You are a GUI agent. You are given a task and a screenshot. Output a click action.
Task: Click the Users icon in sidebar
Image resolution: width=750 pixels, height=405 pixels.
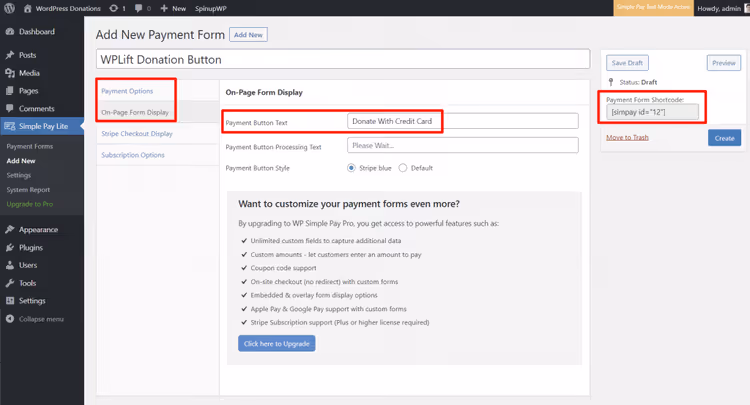pyautogui.click(x=10, y=265)
